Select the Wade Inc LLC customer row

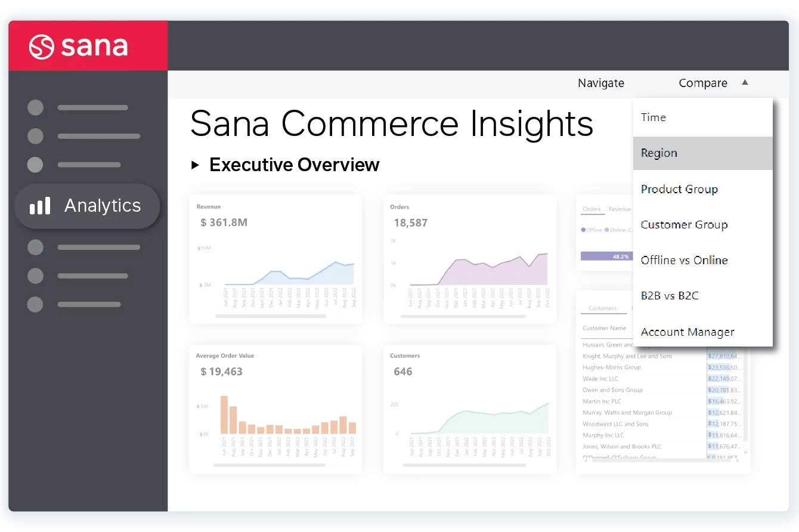click(600, 378)
